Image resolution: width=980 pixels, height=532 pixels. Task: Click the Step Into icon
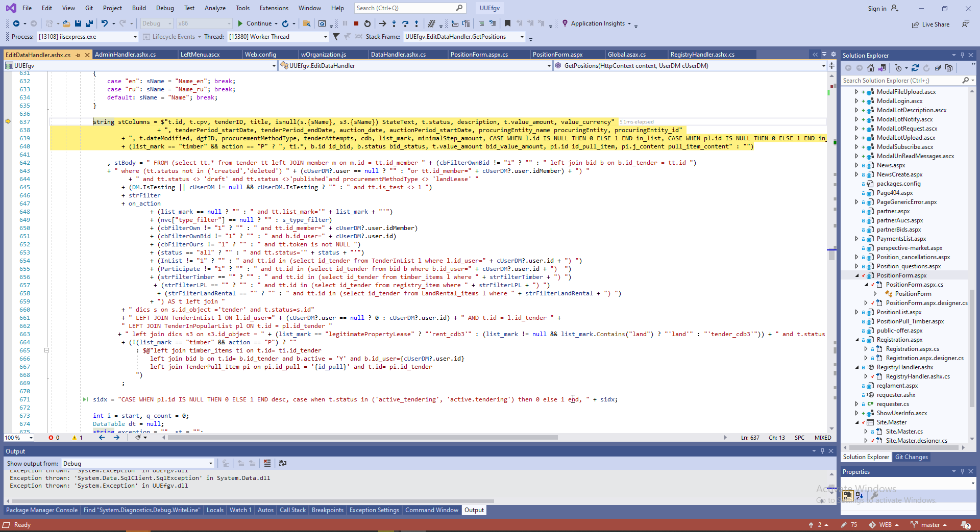click(394, 23)
